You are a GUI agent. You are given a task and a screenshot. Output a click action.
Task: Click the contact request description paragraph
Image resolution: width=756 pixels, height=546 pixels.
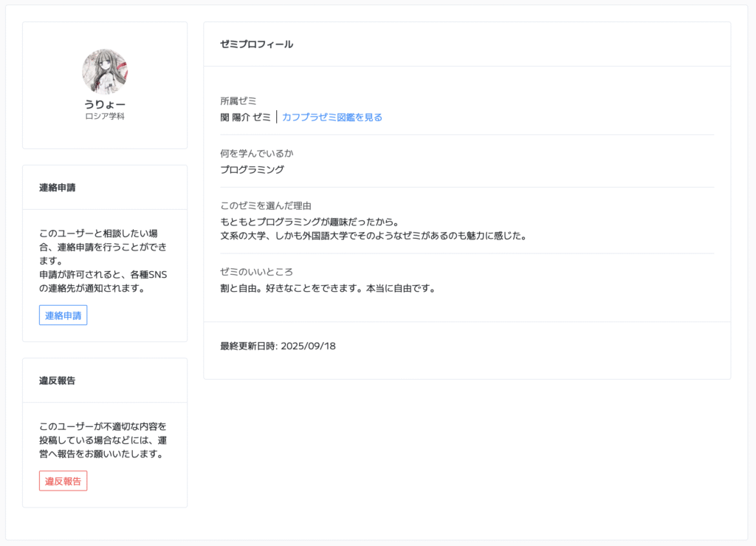(x=104, y=261)
